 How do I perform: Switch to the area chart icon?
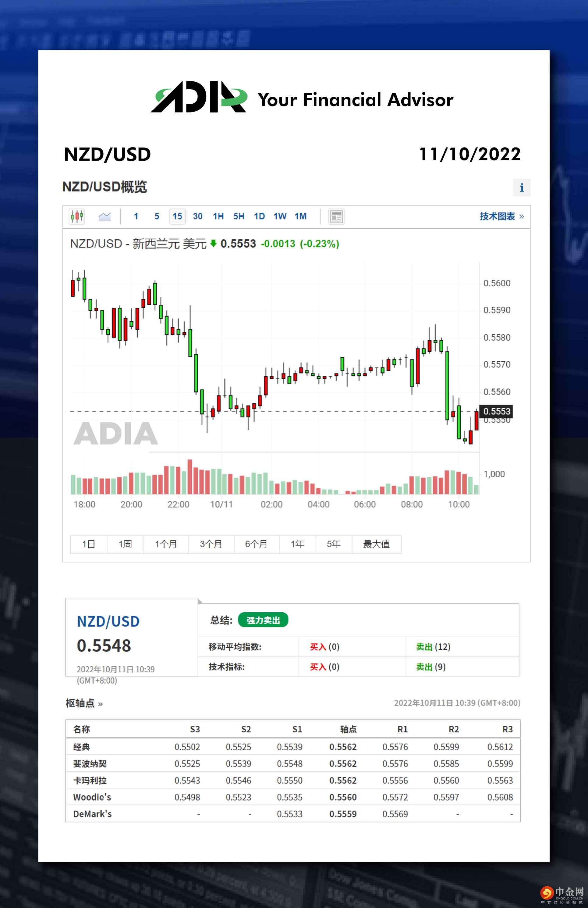coord(104,216)
